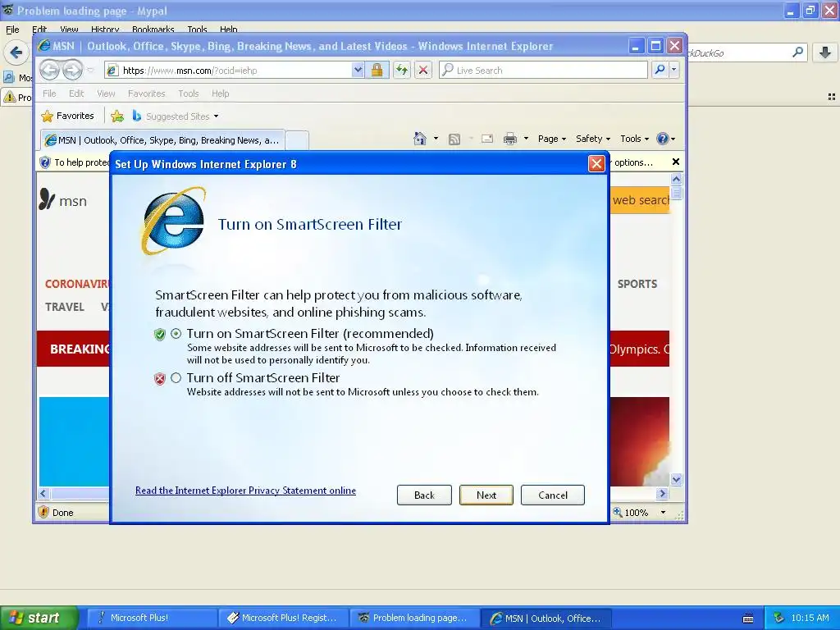
Task: Select the MSN tab in Internet Explorer
Action: (162, 140)
